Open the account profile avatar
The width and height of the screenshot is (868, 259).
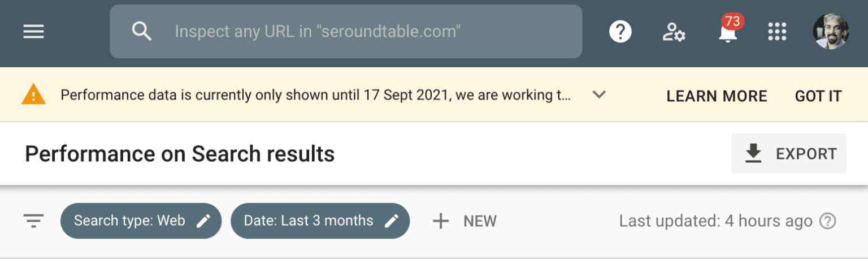[x=831, y=31]
